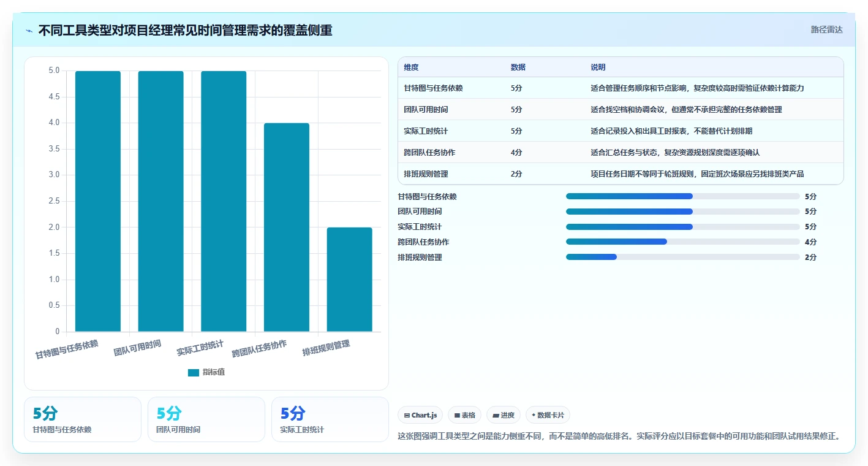Click description starting 适合找空档和协调会议
The image size is (868, 466).
point(686,110)
